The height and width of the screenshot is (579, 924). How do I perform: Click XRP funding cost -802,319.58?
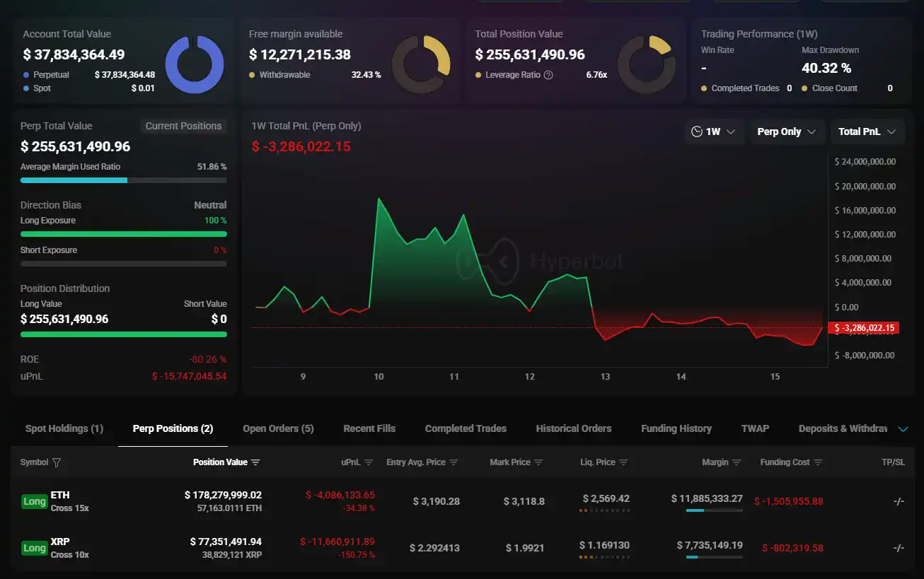793,548
